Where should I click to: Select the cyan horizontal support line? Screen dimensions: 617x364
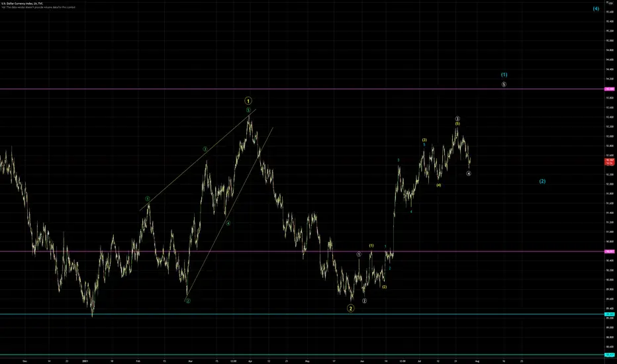coord(302,314)
